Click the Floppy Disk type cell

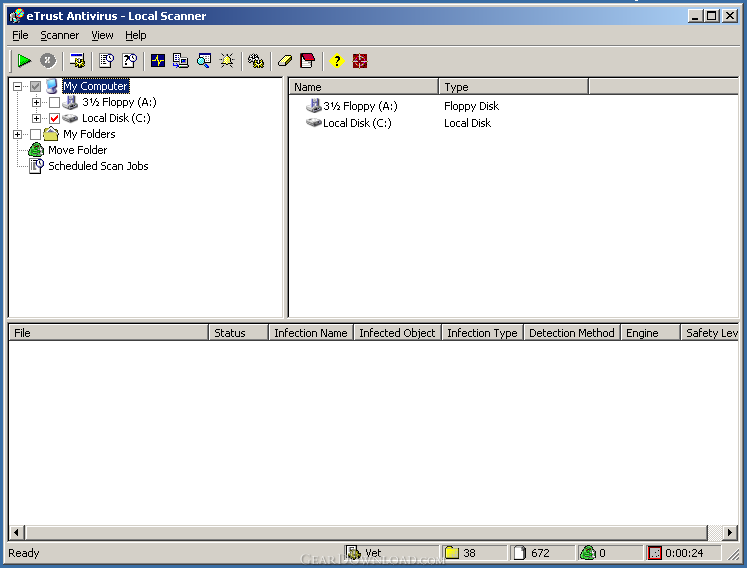coord(471,106)
